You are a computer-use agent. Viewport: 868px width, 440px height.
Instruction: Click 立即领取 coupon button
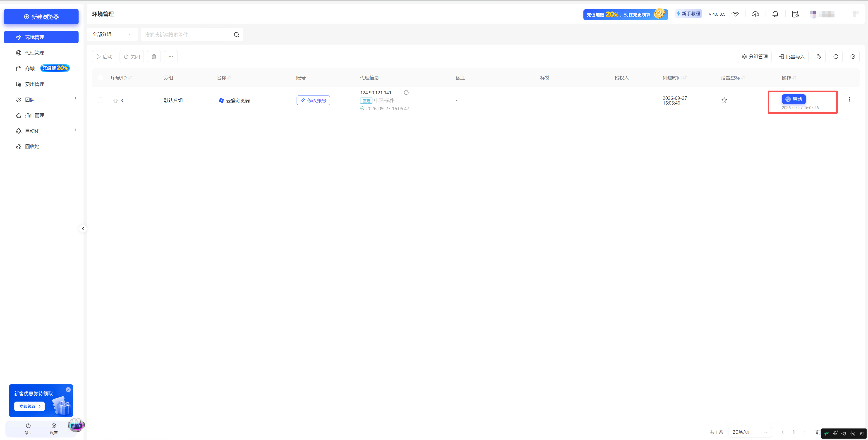tap(29, 406)
